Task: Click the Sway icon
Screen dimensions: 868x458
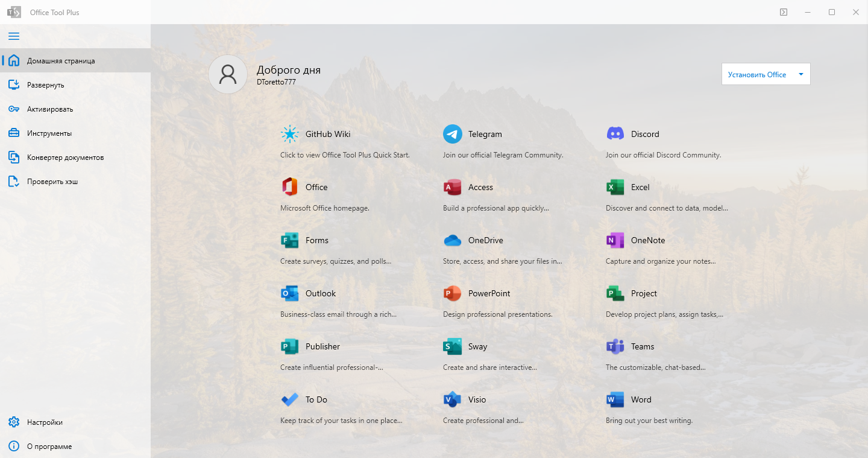Action: tap(453, 346)
